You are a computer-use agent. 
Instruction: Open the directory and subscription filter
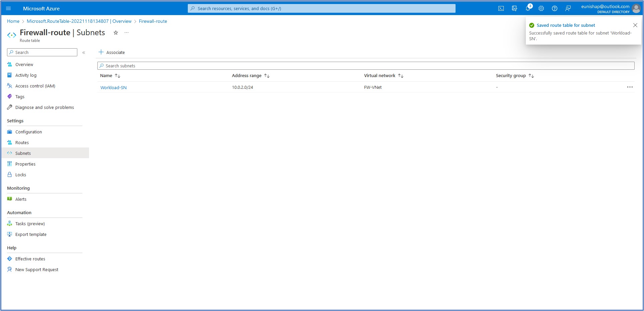[x=514, y=8]
